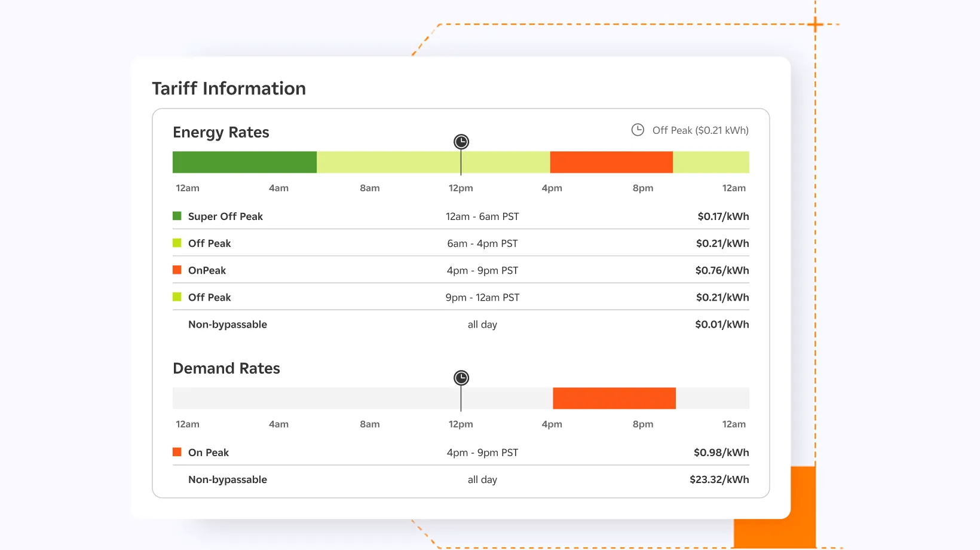The height and width of the screenshot is (550, 980).
Task: Click the 'Super Off Peak' row label
Action: pyautogui.click(x=225, y=216)
